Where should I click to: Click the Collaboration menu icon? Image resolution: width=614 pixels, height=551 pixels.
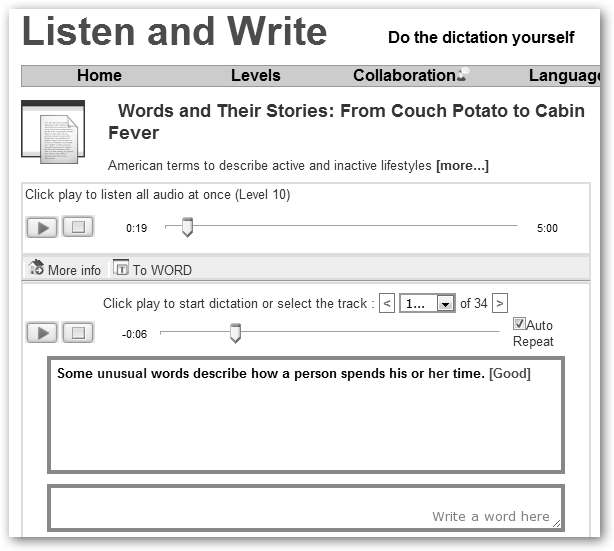pos(463,73)
